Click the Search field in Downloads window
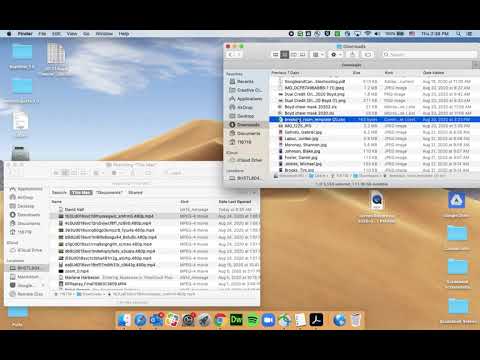The width and height of the screenshot is (480, 360). pyautogui.click(x=429, y=54)
